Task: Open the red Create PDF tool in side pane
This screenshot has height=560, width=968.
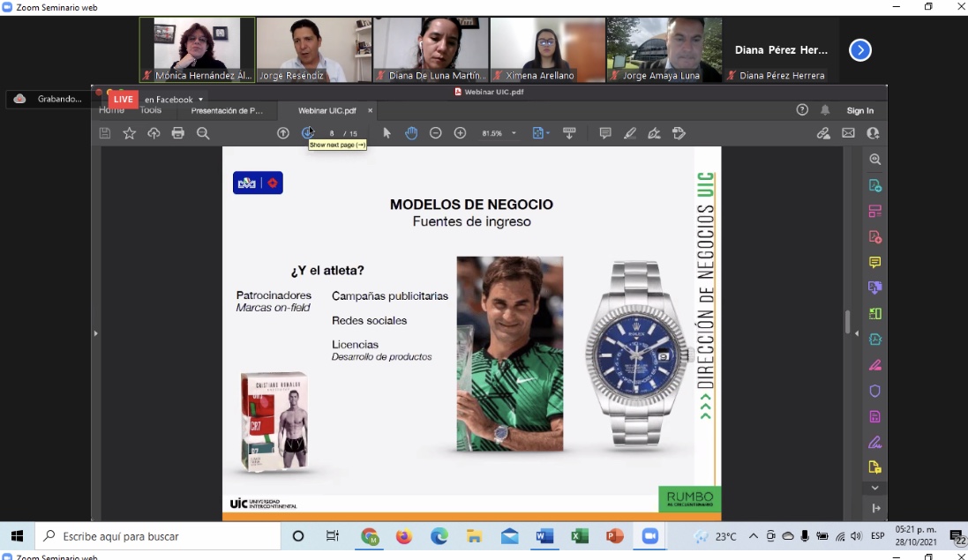Action: coord(874,237)
